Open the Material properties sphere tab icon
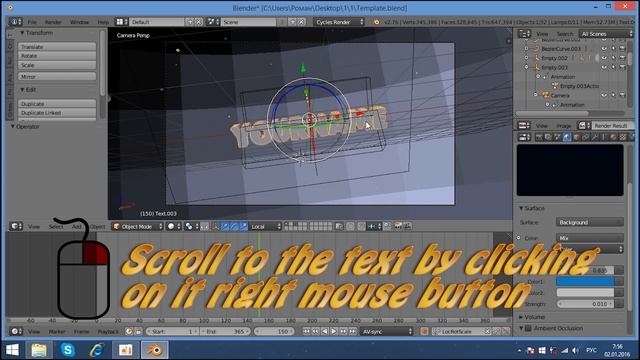640x360 pixels. (x=613, y=138)
